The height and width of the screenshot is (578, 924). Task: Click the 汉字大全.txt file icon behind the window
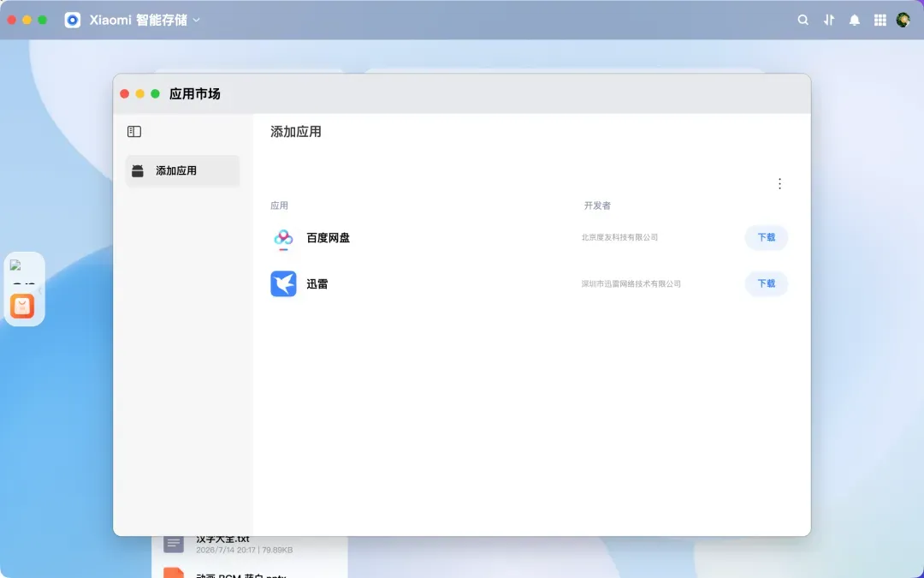tap(173, 544)
